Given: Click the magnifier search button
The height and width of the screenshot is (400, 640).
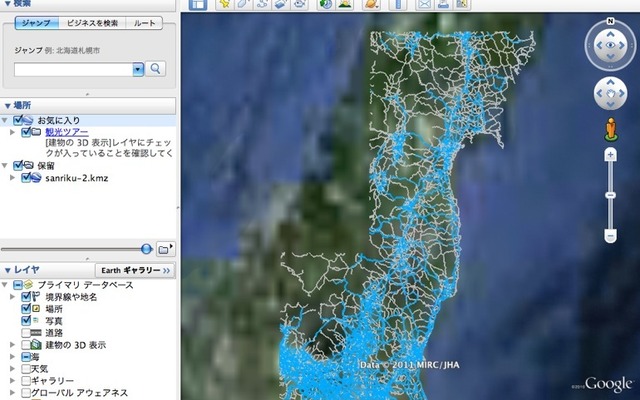Looking at the screenshot, I should pos(155,69).
